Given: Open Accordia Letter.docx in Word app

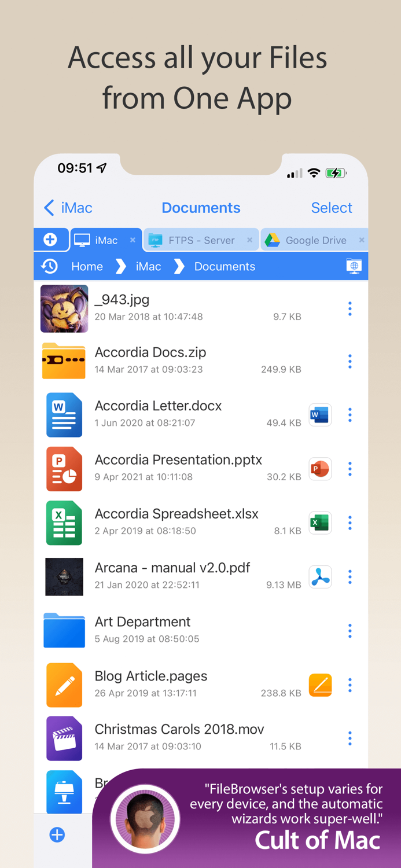Looking at the screenshot, I should [x=320, y=415].
